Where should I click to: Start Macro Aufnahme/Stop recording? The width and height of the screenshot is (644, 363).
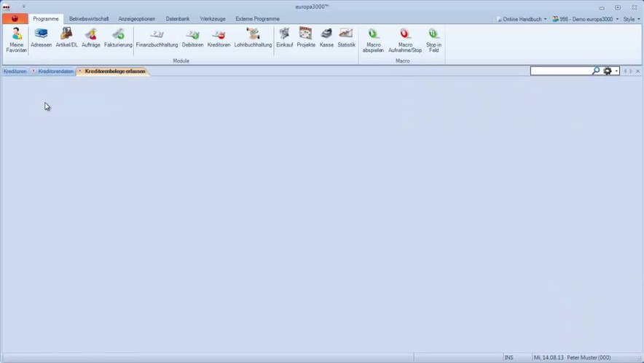click(405, 39)
